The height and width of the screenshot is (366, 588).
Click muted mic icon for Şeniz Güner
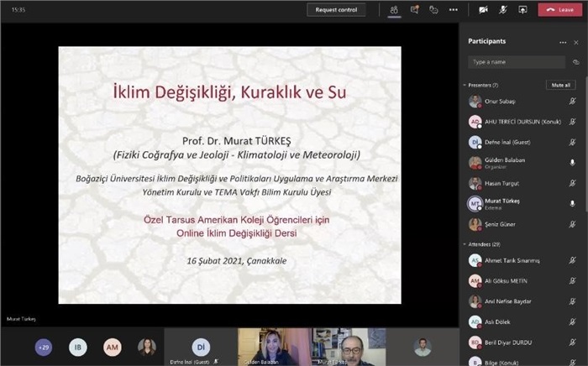[x=572, y=224]
